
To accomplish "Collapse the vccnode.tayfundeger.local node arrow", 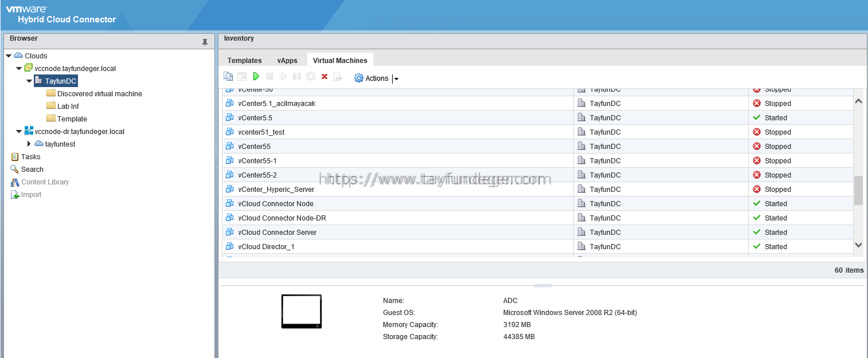I will pos(19,69).
